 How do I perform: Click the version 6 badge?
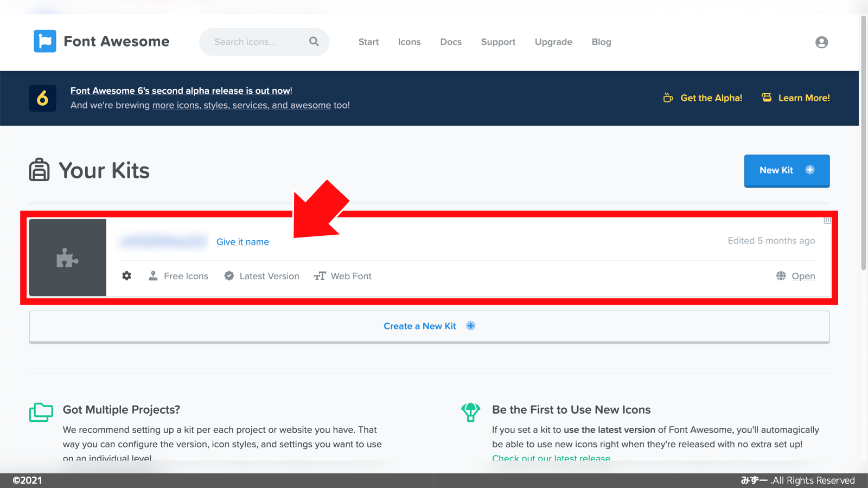click(x=42, y=98)
